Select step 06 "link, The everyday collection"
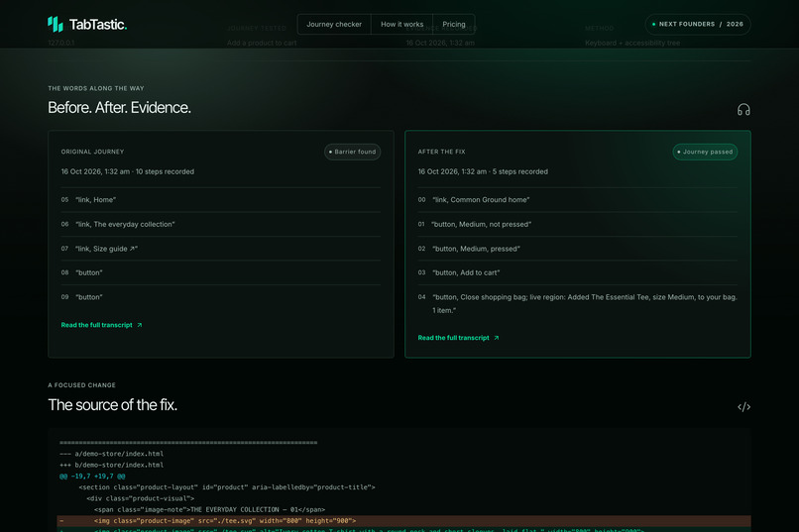 tap(221, 224)
